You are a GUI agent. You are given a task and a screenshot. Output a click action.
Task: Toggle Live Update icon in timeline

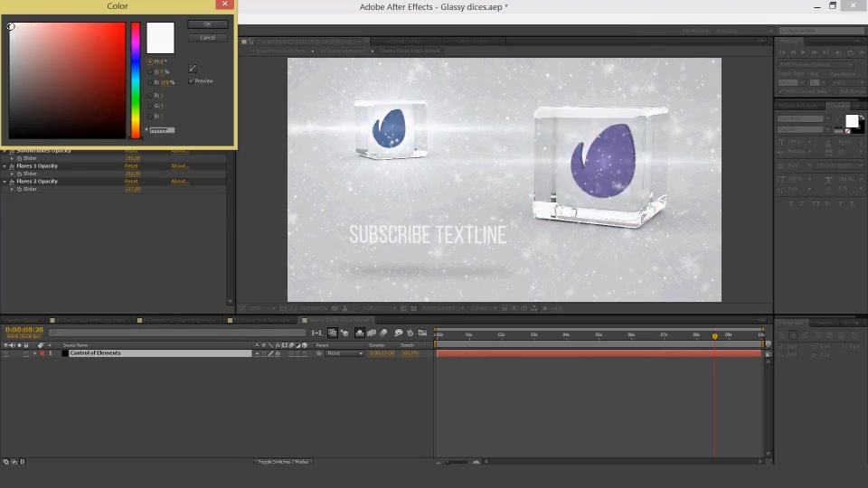coord(332,333)
